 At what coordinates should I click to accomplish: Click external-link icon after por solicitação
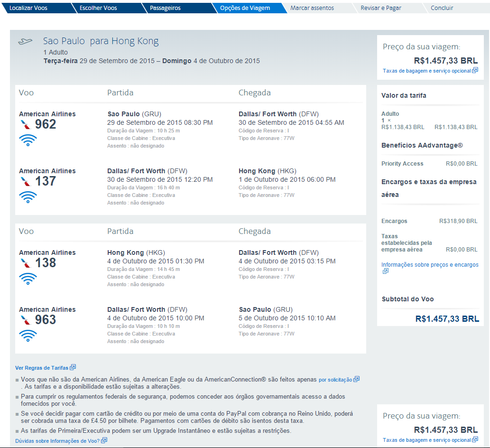tap(356, 379)
